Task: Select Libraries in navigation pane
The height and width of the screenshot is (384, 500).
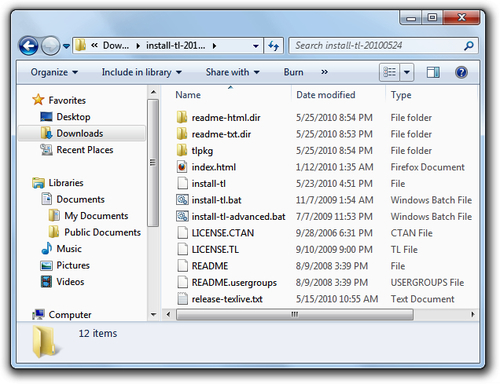Action: click(66, 183)
